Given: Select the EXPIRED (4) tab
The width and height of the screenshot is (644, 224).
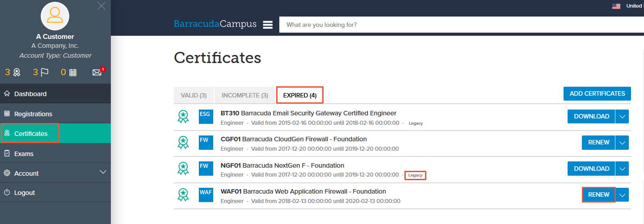Looking at the screenshot, I should pos(300,95).
